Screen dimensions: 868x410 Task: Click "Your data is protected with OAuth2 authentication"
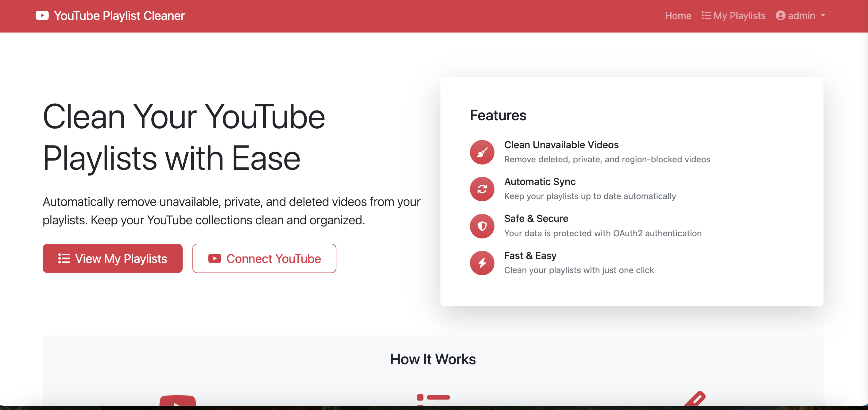point(603,233)
